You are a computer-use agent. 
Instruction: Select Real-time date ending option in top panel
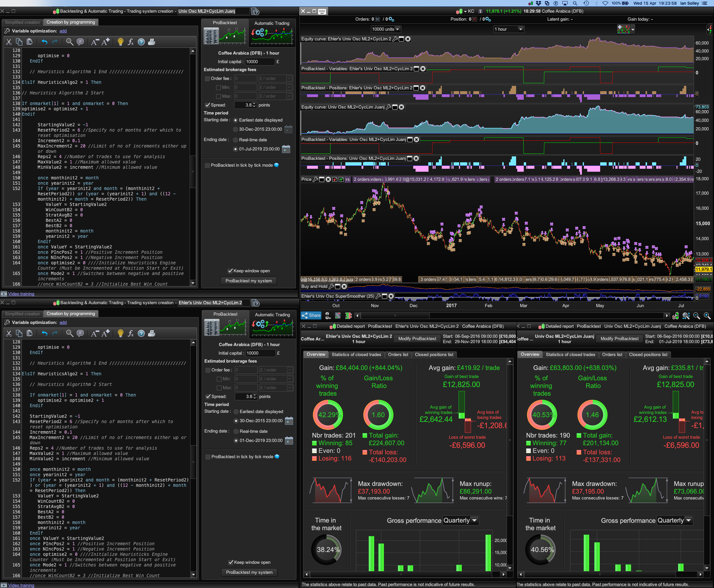(x=236, y=140)
